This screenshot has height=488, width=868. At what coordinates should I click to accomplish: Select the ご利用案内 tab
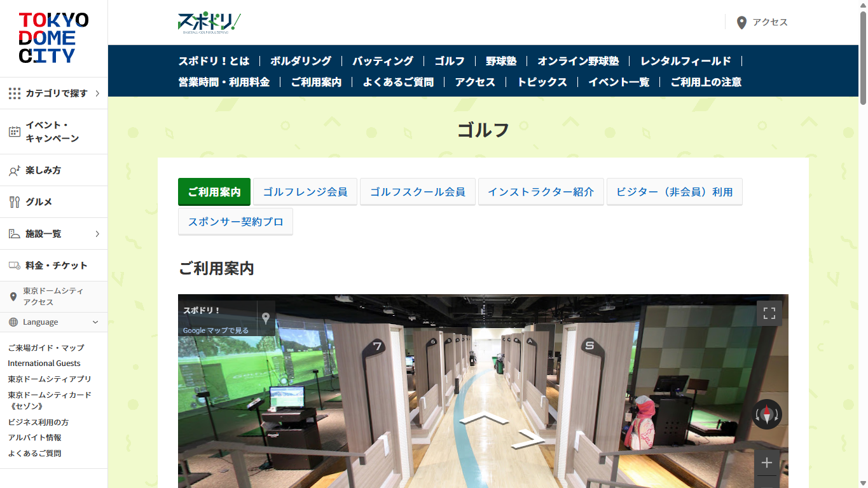pyautogui.click(x=214, y=192)
